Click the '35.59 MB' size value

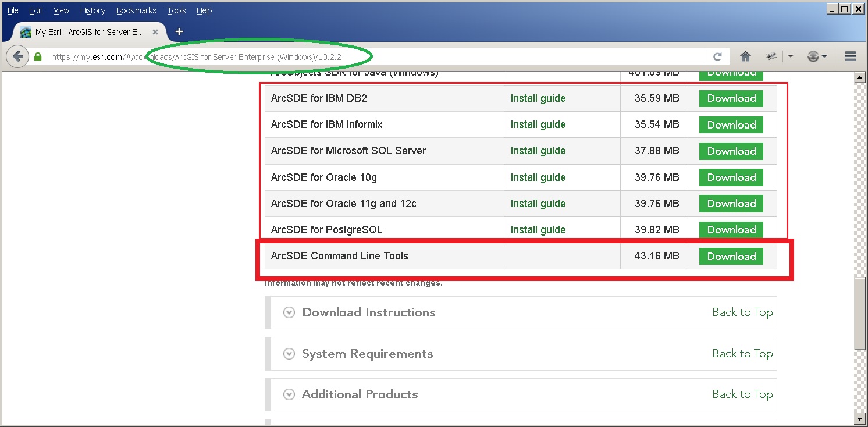657,98
